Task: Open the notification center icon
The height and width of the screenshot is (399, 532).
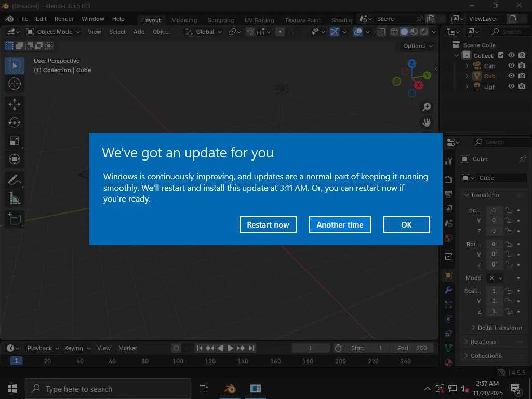Action: click(x=516, y=389)
